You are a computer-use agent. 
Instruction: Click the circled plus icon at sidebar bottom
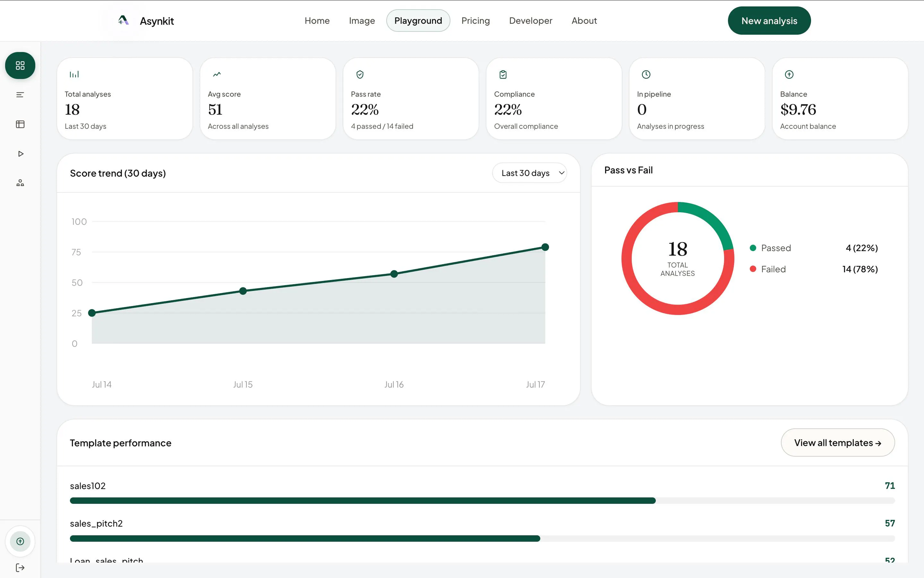20,541
